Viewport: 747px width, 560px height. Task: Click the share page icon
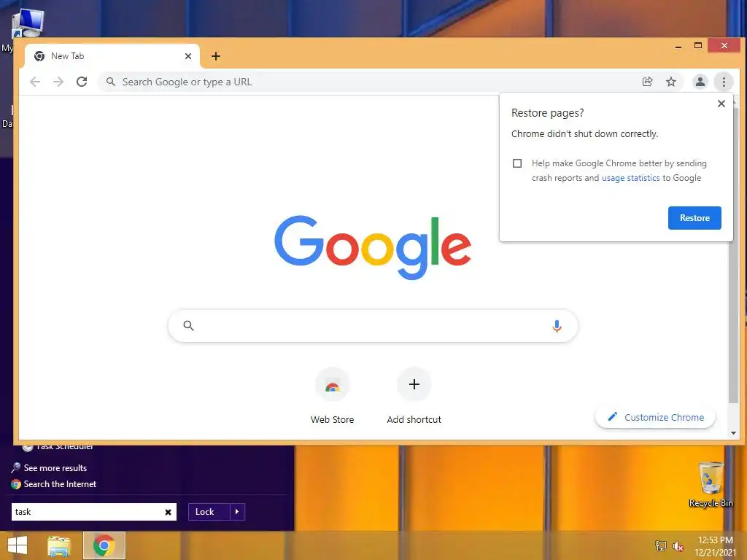coord(647,82)
